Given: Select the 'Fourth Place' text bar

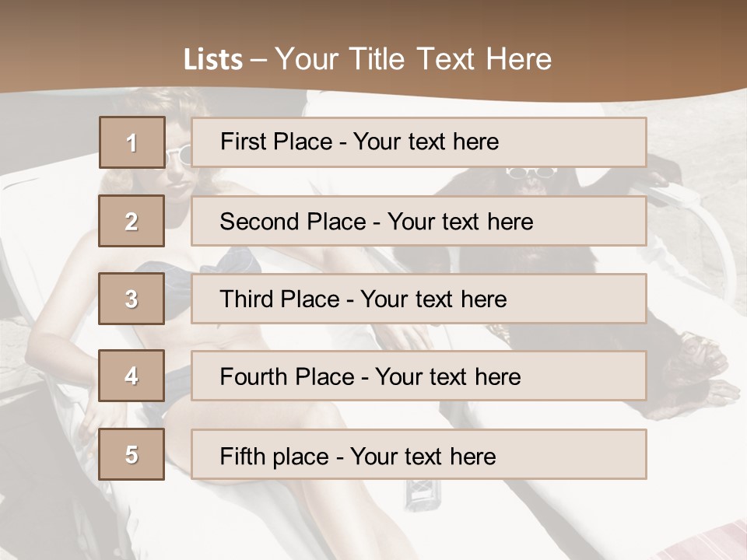Looking at the screenshot, I should coord(419,376).
